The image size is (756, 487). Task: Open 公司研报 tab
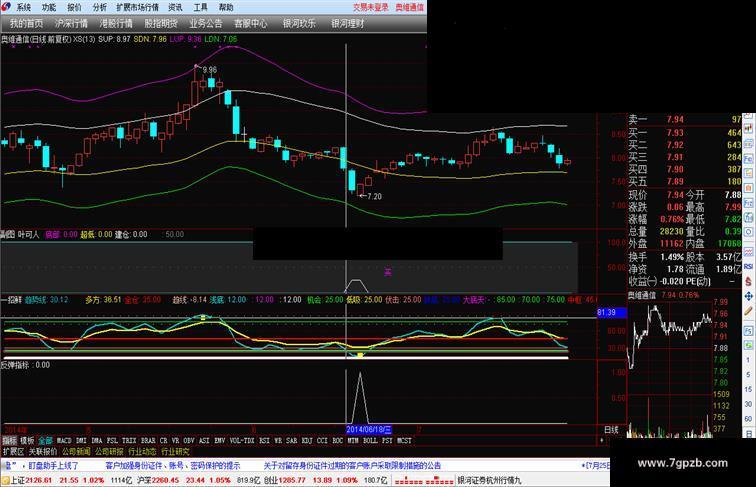(x=109, y=452)
